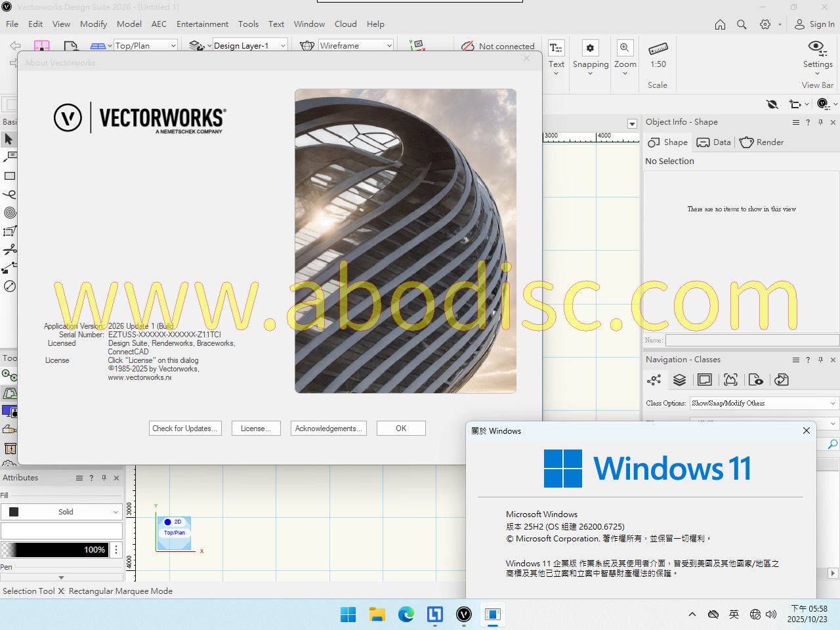The width and height of the screenshot is (840, 630).
Task: Click the Check for Updates button
Action: pyautogui.click(x=184, y=429)
